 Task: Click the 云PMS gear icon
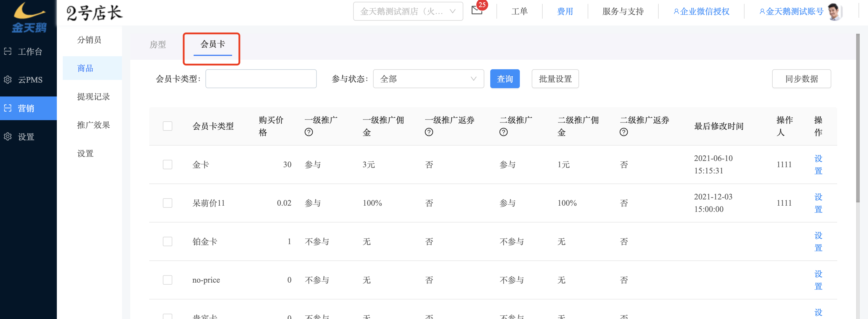tap(7, 80)
